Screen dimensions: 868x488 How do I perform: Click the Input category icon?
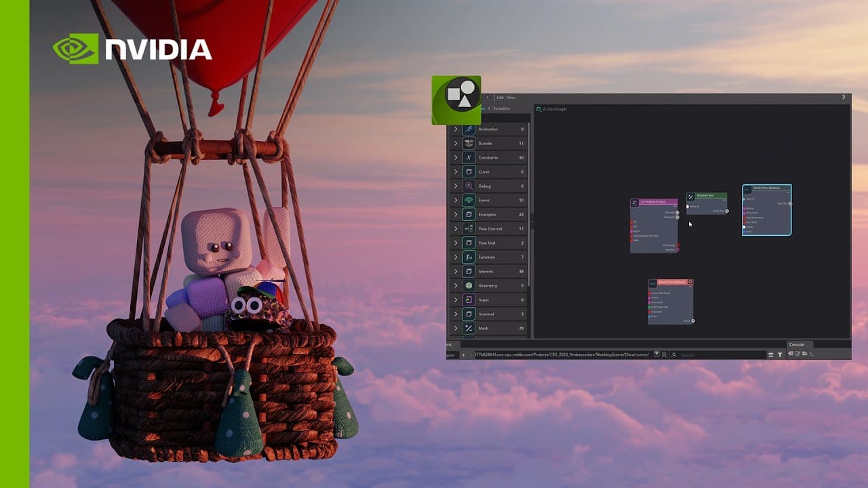[469, 300]
